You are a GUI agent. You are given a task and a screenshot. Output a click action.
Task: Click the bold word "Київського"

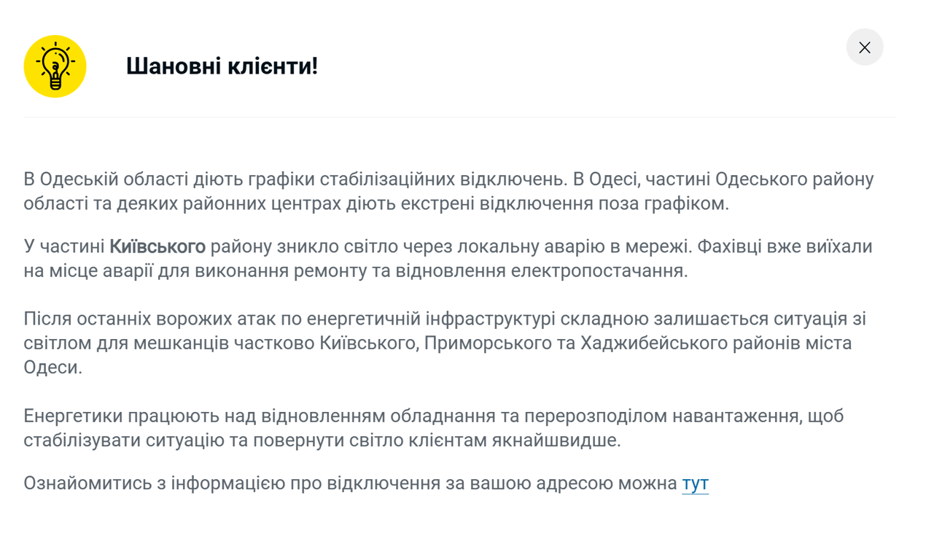[x=157, y=247]
